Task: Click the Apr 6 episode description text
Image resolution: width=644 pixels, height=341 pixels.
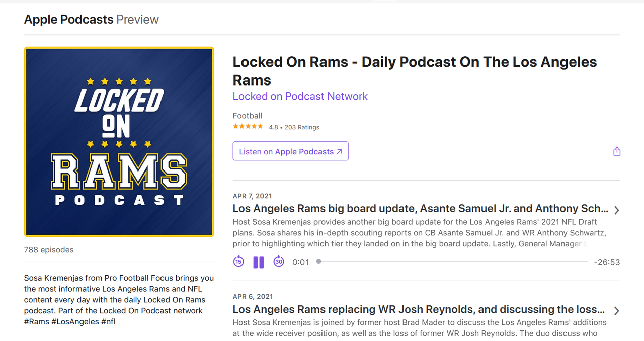Action: tap(420, 328)
